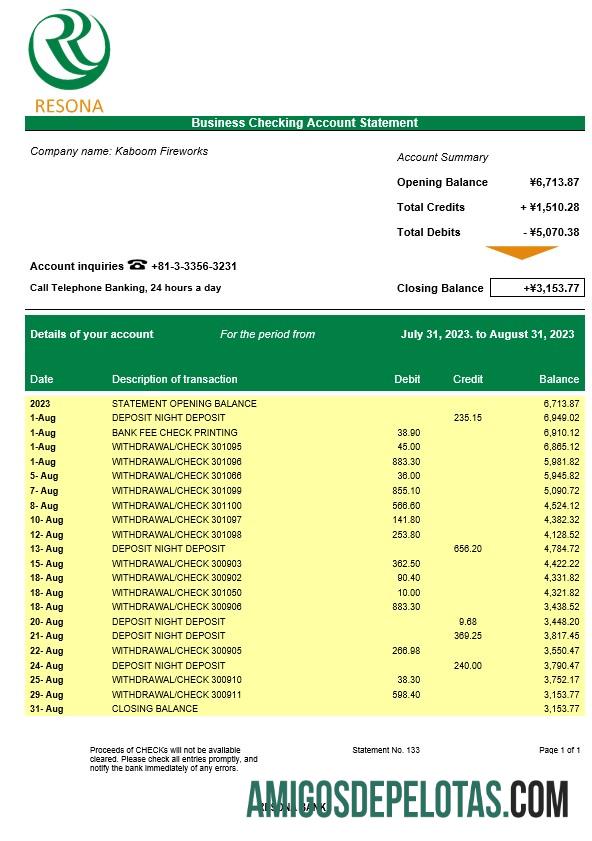Click the 38.90 bank fee debit
Image resolution: width=592 pixels, height=841 pixels.
[409, 432]
